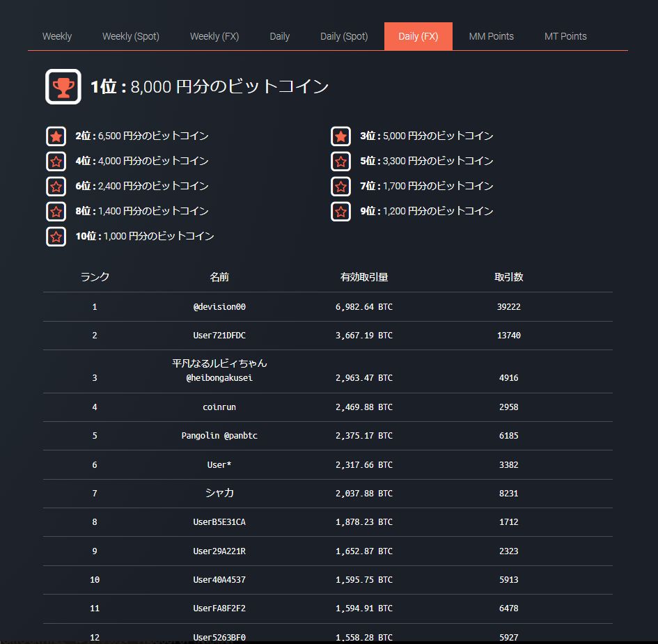
Task: Click the handle @heibongakusei
Action: click(219, 378)
